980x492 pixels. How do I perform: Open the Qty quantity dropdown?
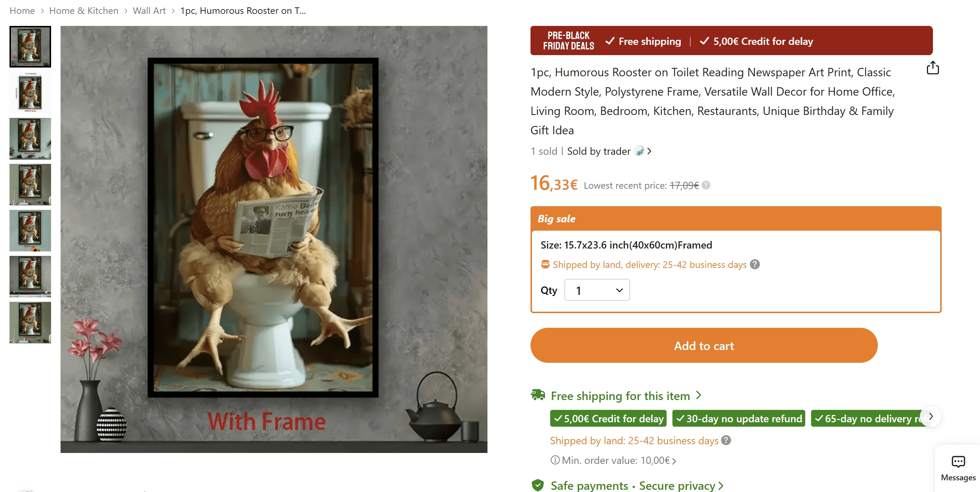pos(597,290)
